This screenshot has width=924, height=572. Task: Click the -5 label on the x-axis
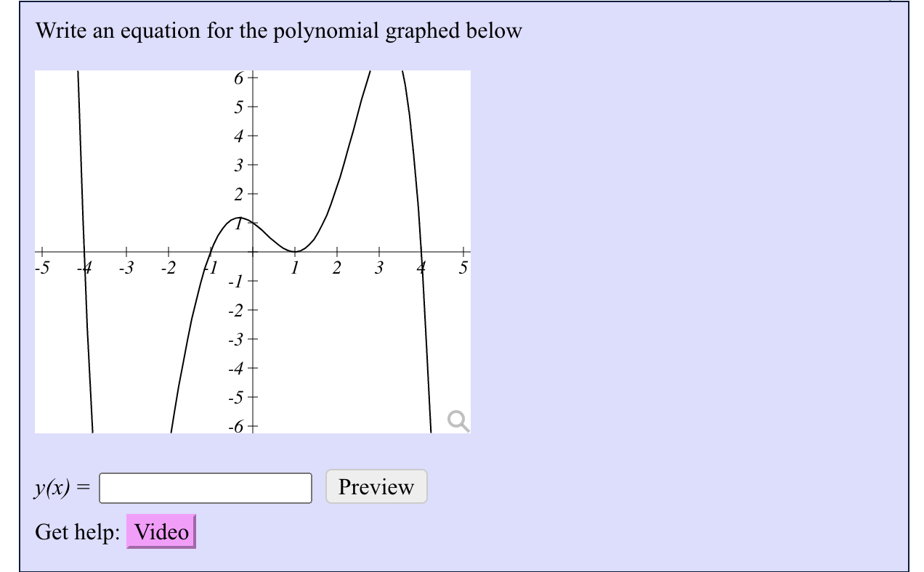tap(41, 267)
